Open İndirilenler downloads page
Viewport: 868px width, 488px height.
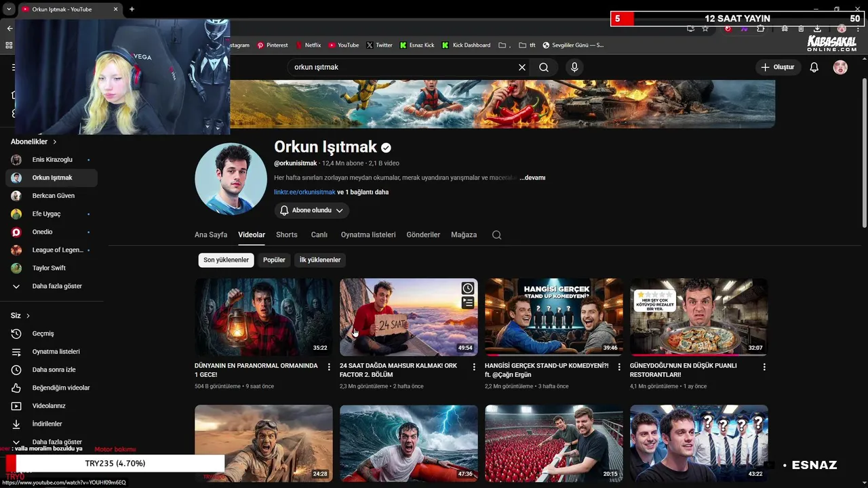click(52, 424)
